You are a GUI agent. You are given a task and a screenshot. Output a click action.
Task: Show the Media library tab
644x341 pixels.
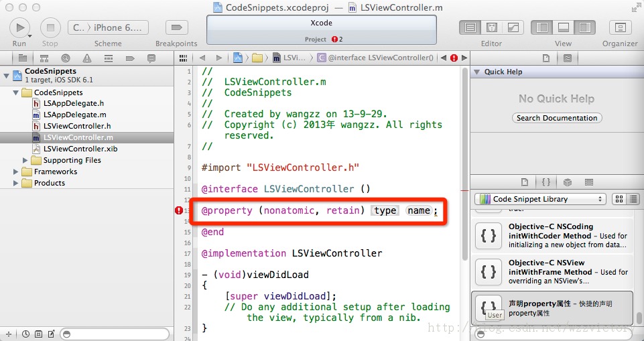coord(589,182)
